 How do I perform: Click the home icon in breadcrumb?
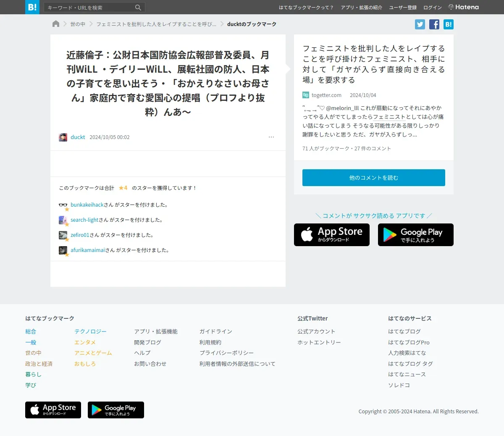coord(56,24)
